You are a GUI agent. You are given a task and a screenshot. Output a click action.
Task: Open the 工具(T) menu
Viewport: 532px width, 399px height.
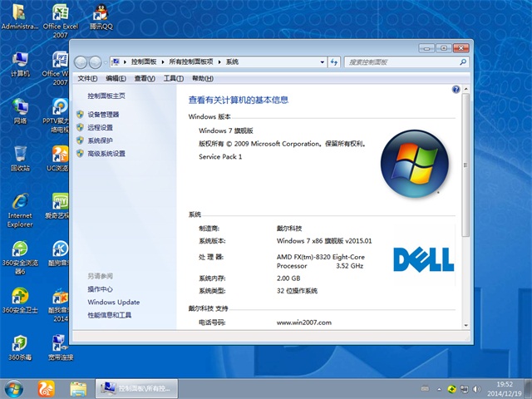click(x=173, y=78)
